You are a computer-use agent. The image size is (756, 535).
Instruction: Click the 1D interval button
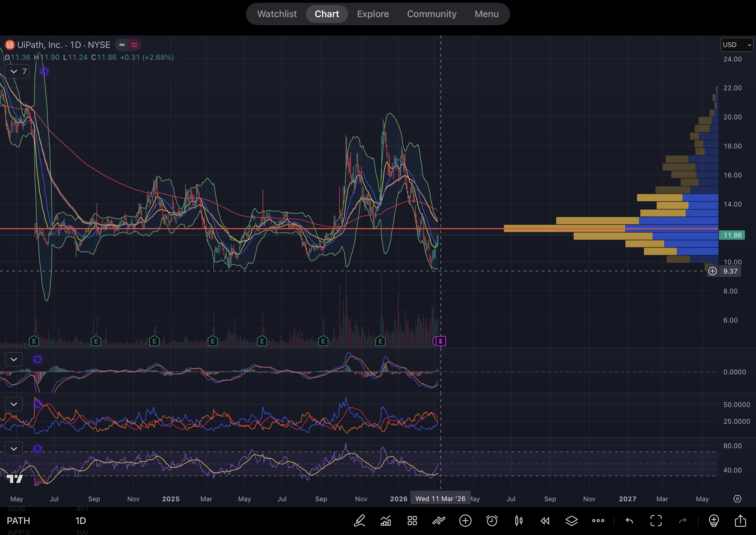pyautogui.click(x=81, y=521)
